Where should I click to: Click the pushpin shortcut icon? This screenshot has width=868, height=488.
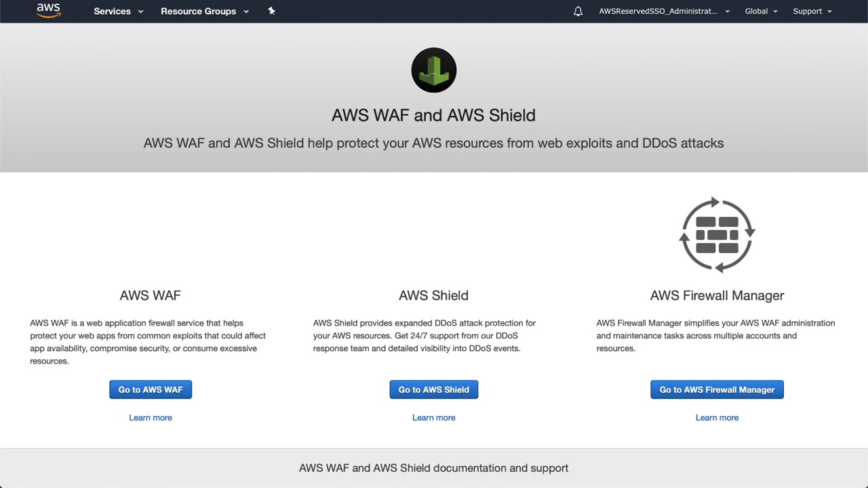pos(271,11)
